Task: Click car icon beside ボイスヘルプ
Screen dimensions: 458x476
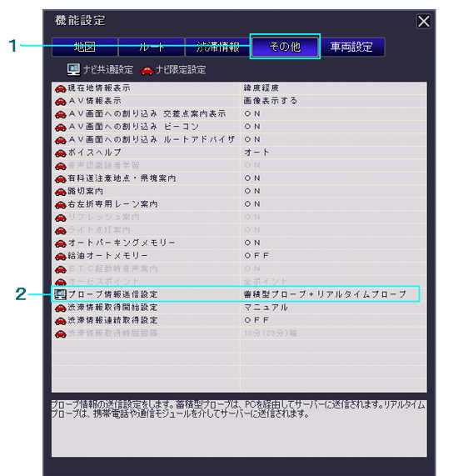Action: [60, 153]
